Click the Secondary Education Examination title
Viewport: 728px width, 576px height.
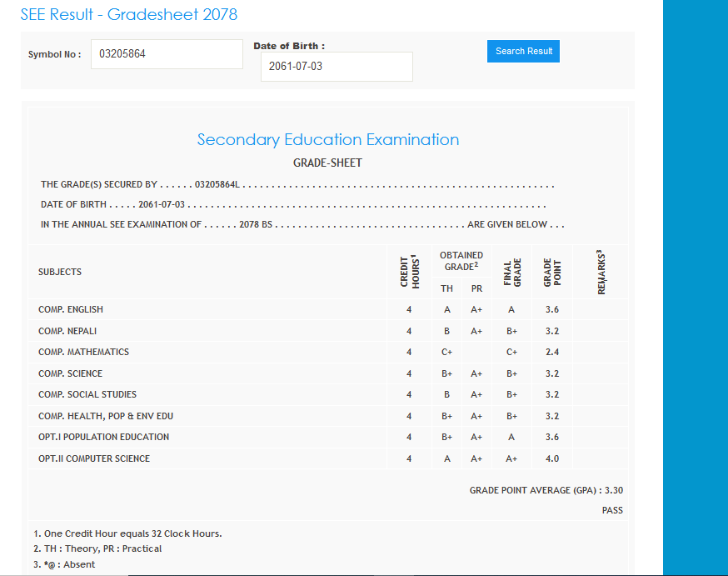click(x=327, y=139)
